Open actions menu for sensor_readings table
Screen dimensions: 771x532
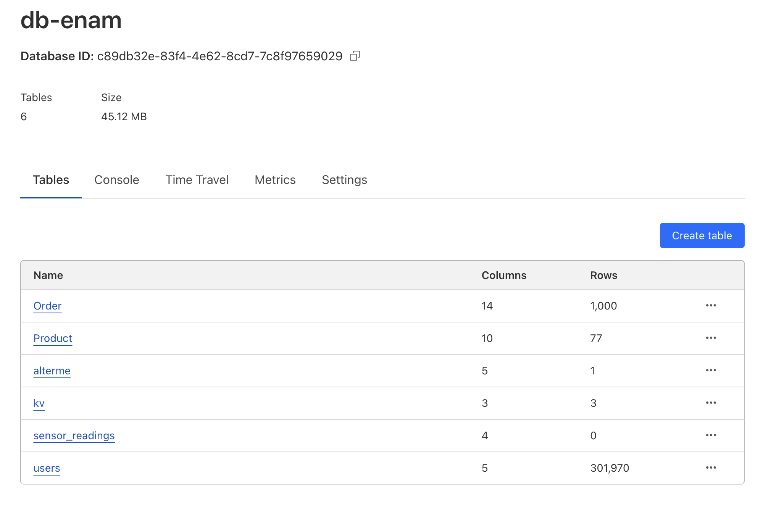(711, 435)
